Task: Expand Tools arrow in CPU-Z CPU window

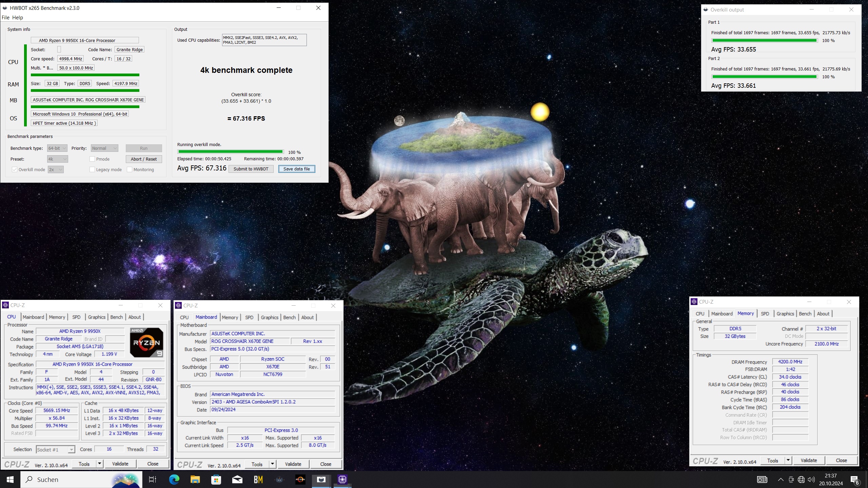Action: click(99, 464)
